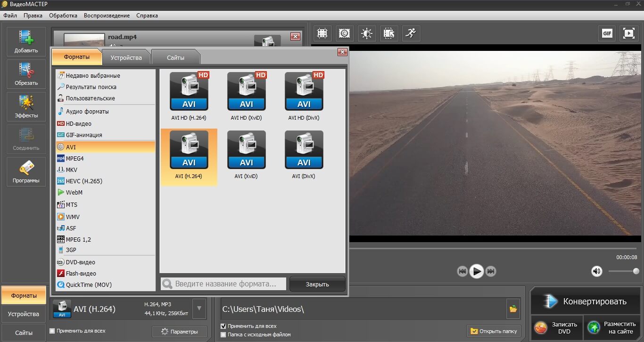This screenshot has width=644, height=342.
Task: Click the output path field
Action: click(x=363, y=309)
